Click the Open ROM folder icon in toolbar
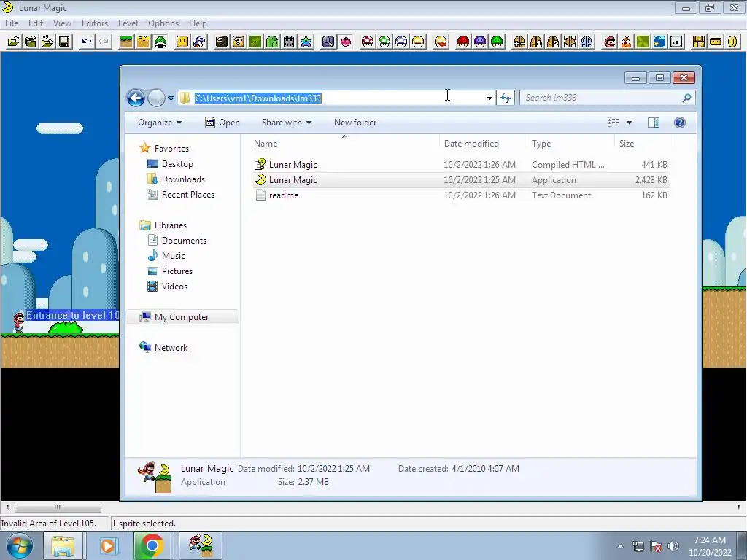The image size is (747, 560). point(13,42)
